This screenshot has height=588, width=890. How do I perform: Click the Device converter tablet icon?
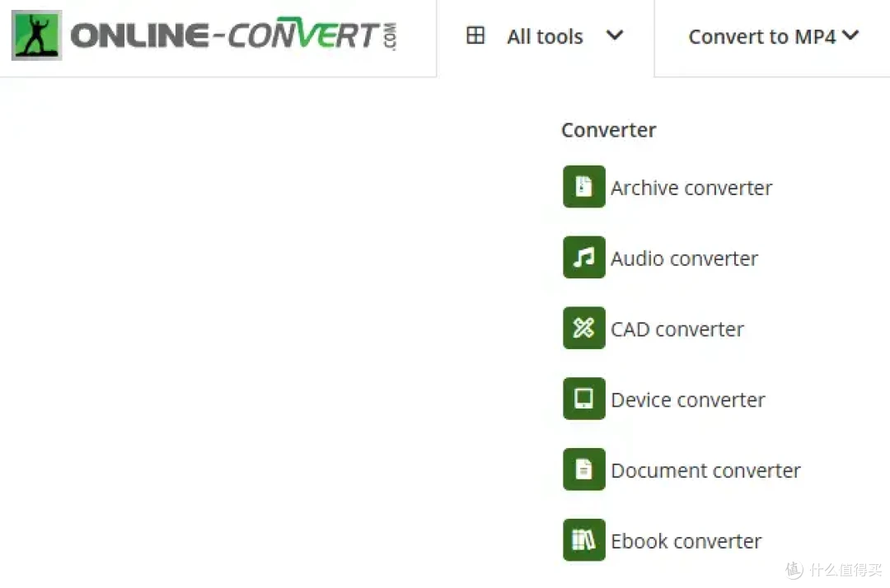tap(584, 399)
